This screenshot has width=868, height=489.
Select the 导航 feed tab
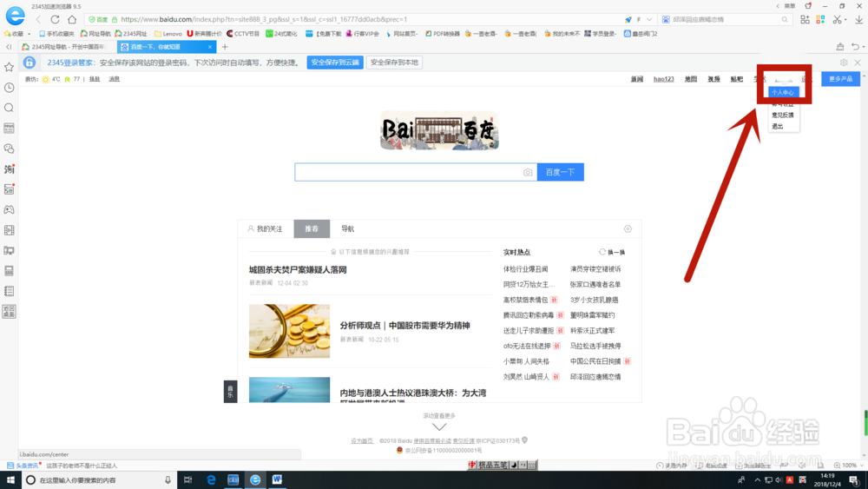tap(348, 228)
